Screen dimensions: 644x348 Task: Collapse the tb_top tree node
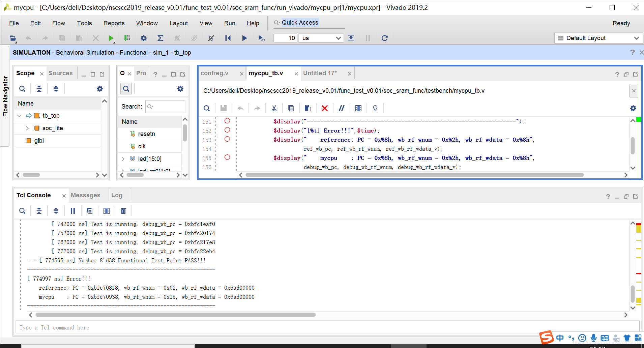coord(19,116)
